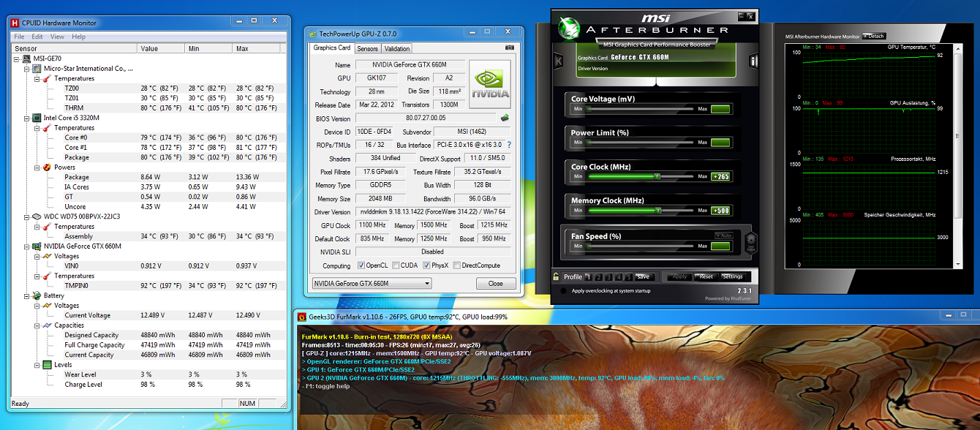980x430 pixels.
Task: Collapse the MSI-GE70 root tree node
Action: click(x=17, y=59)
